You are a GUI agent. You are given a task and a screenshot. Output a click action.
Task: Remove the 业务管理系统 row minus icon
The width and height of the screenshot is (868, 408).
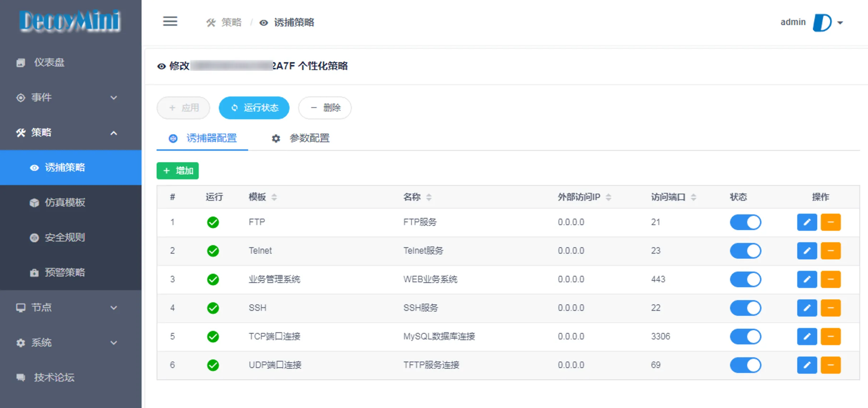tap(831, 279)
